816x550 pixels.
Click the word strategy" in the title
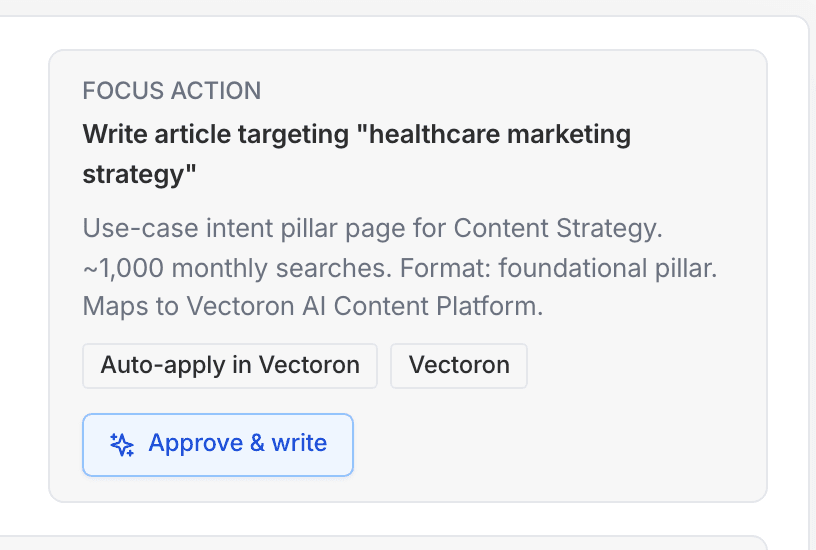click(x=139, y=175)
